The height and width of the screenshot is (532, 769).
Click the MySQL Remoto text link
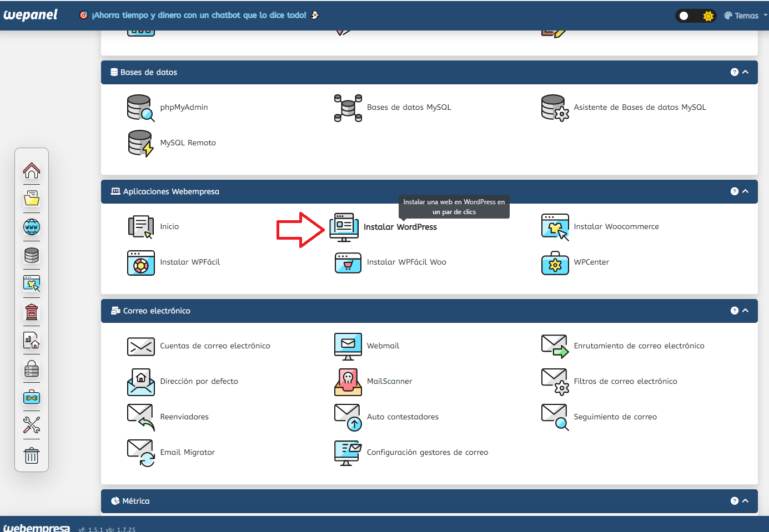(x=188, y=143)
